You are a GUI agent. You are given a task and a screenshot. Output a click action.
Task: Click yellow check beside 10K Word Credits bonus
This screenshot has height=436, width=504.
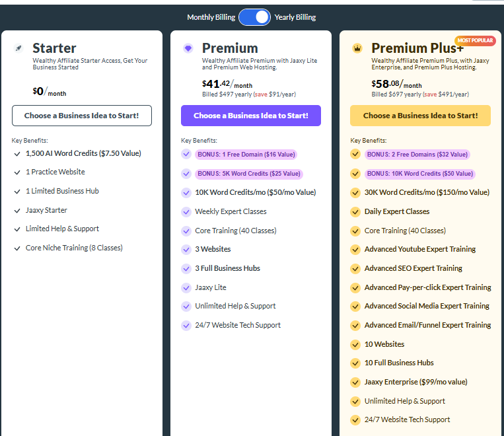tap(355, 174)
